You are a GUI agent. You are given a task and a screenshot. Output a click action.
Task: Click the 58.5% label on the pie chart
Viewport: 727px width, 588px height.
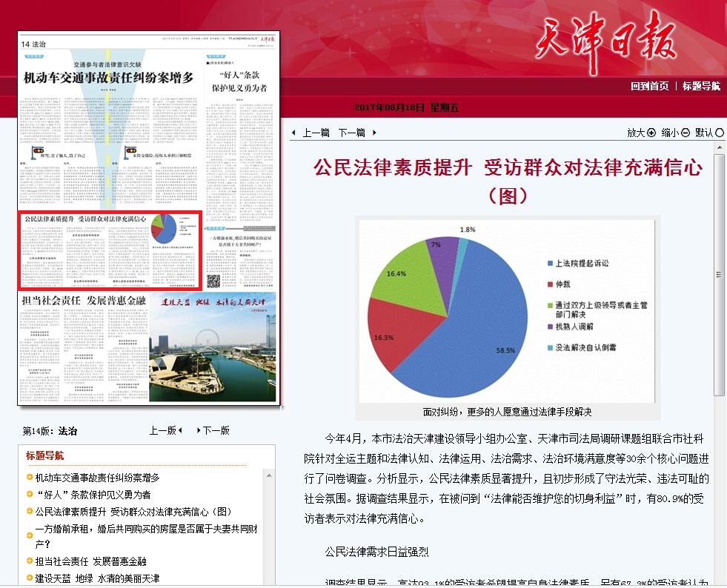[x=505, y=350]
